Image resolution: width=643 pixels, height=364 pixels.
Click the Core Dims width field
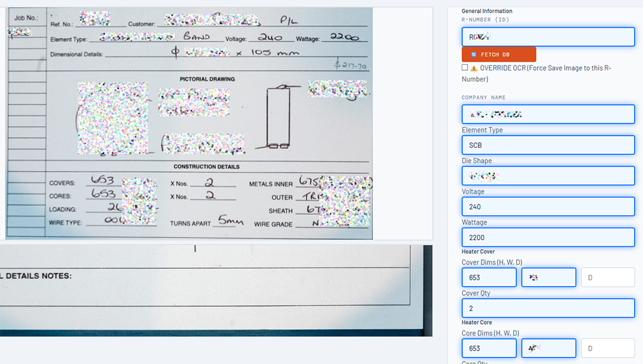click(x=548, y=348)
